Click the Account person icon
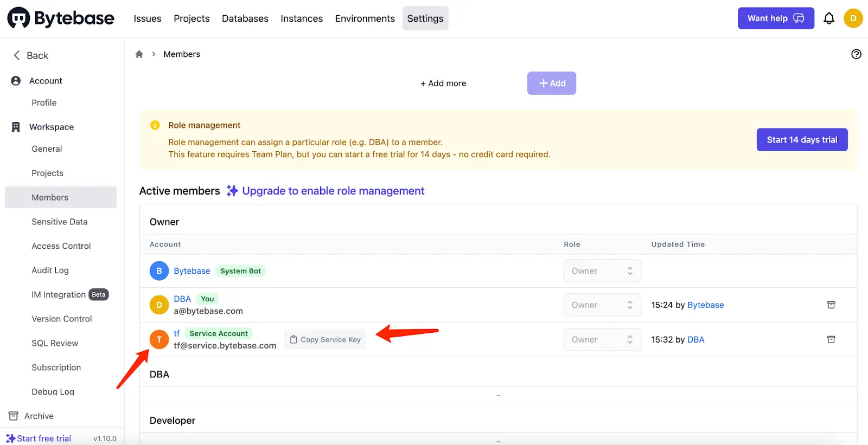This screenshot has width=868, height=445. click(16, 81)
